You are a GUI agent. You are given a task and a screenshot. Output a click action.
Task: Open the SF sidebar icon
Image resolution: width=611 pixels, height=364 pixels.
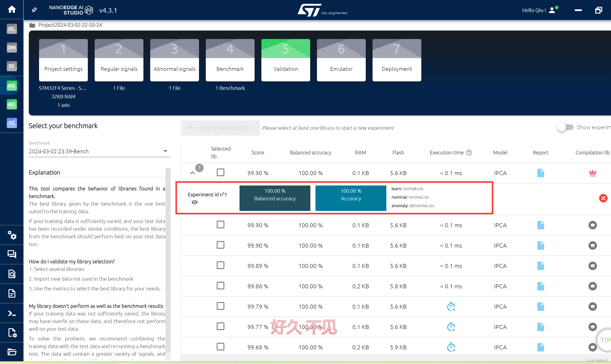tap(11, 66)
